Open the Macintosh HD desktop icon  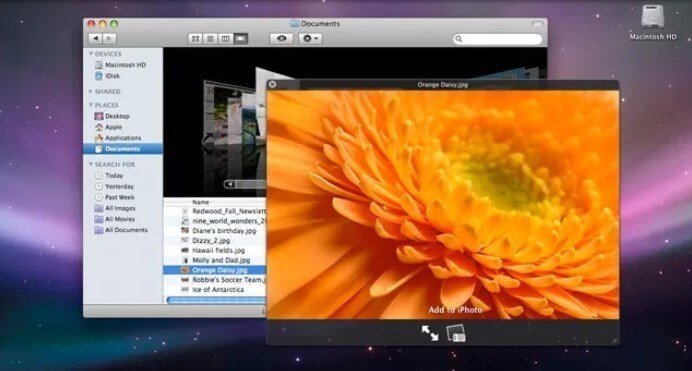653,23
